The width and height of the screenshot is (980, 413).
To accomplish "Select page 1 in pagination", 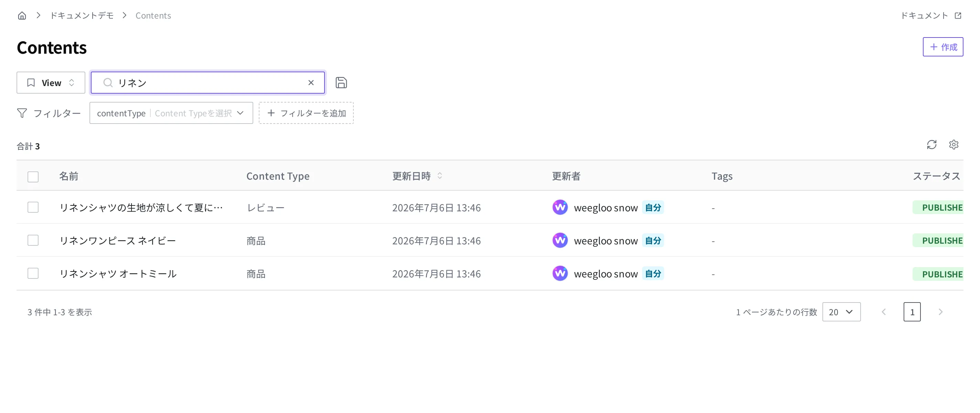I will tap(912, 312).
